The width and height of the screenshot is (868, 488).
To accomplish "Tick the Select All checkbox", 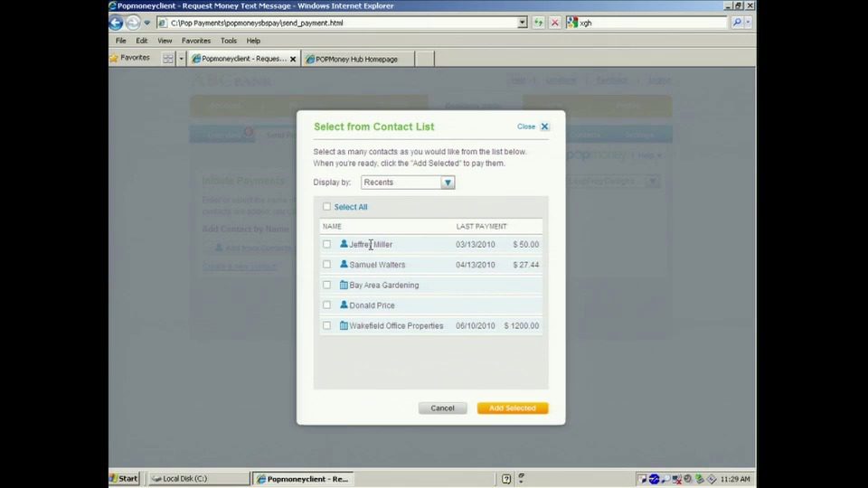I will coord(326,206).
